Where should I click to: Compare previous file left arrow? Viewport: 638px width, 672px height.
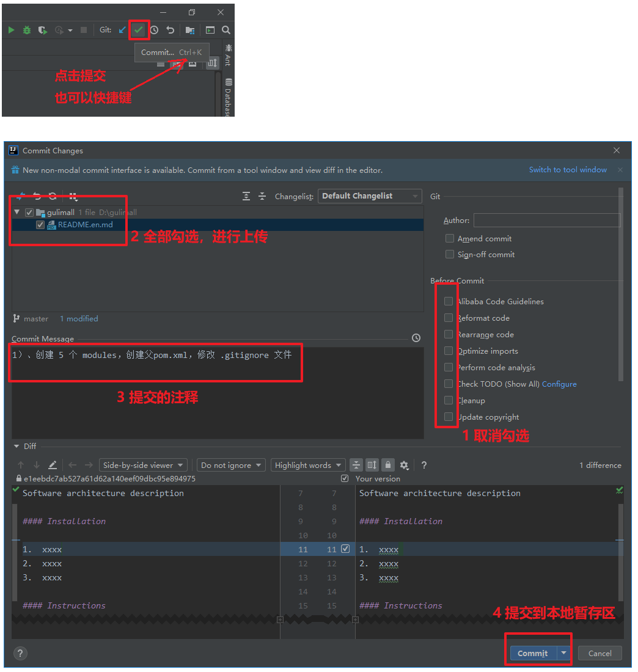tap(73, 465)
